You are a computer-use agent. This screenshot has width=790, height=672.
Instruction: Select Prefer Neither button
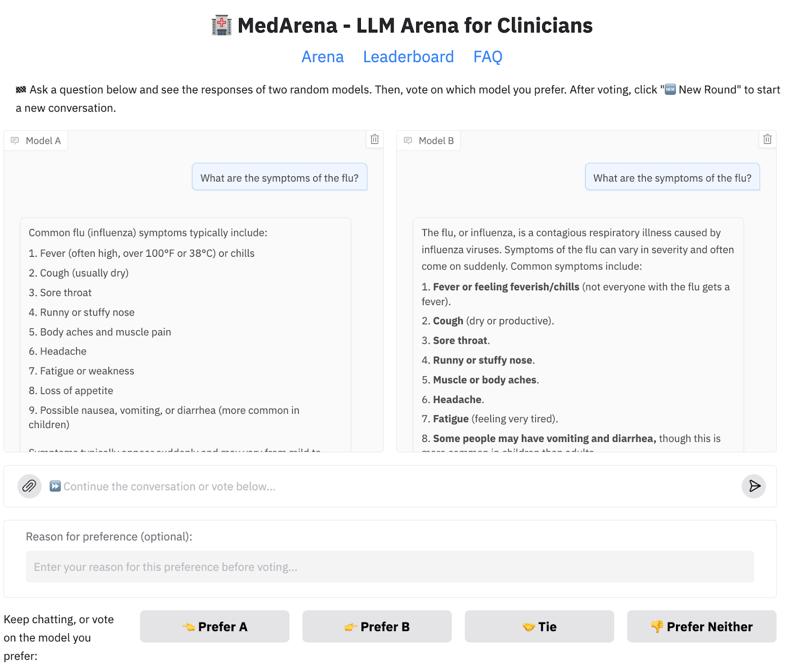click(x=702, y=627)
